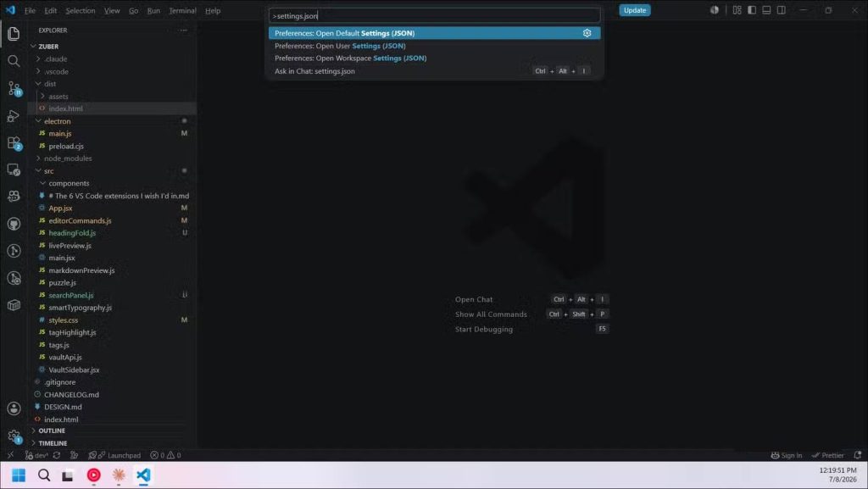Image resolution: width=868 pixels, height=489 pixels.
Task: Click the Update button
Action: [634, 10]
